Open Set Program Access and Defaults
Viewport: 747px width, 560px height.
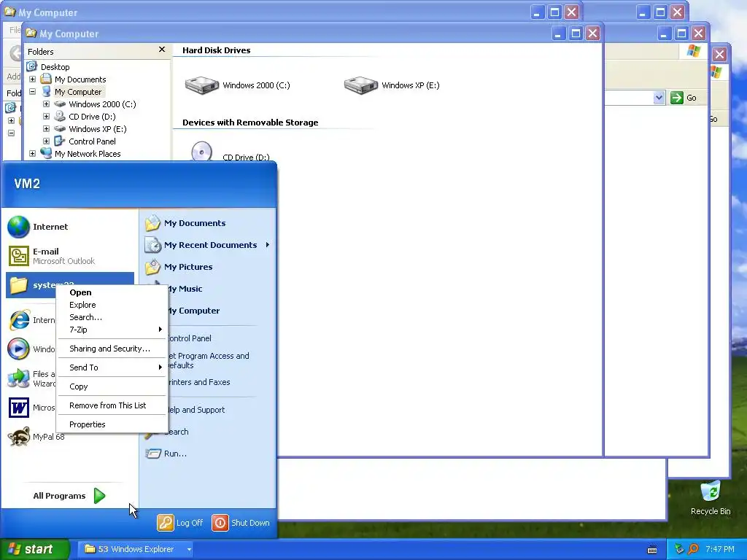(x=208, y=360)
